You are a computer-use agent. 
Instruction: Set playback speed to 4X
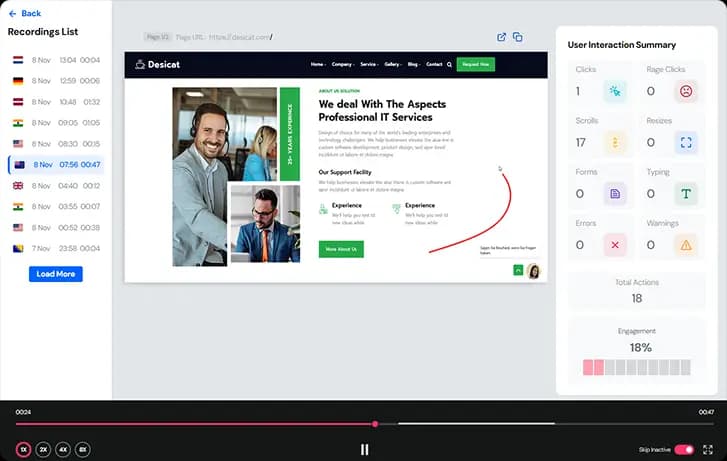coord(63,449)
